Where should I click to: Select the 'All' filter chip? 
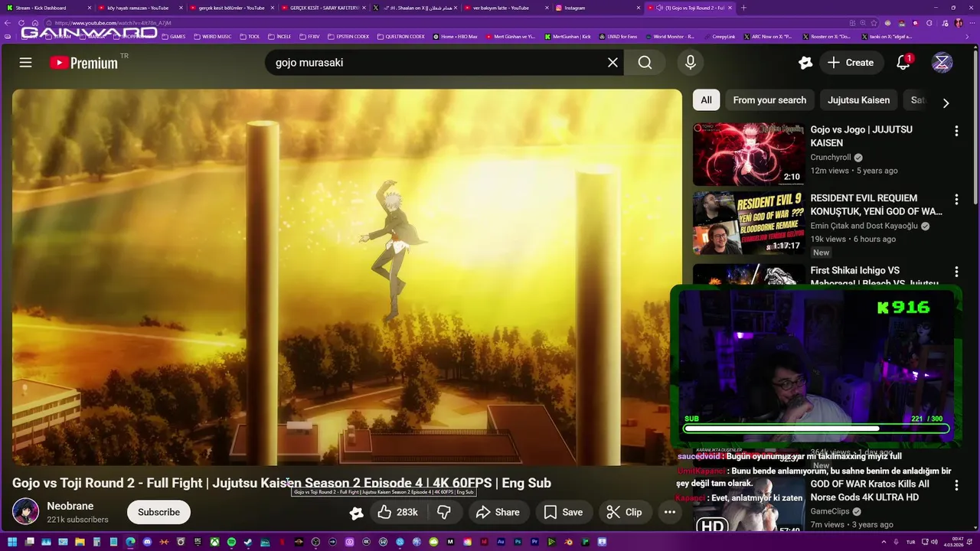(x=706, y=100)
